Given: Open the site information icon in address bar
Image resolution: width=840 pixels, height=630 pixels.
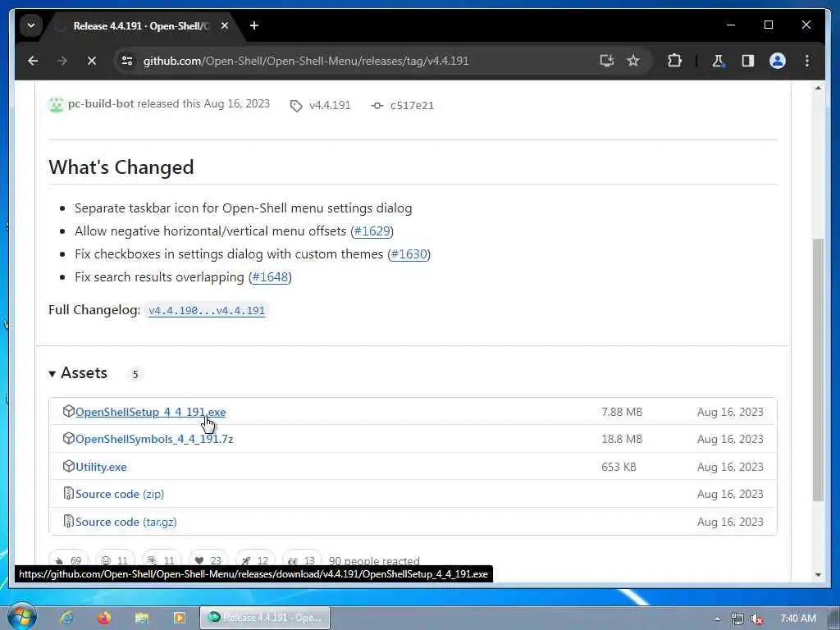Looking at the screenshot, I should [127, 61].
